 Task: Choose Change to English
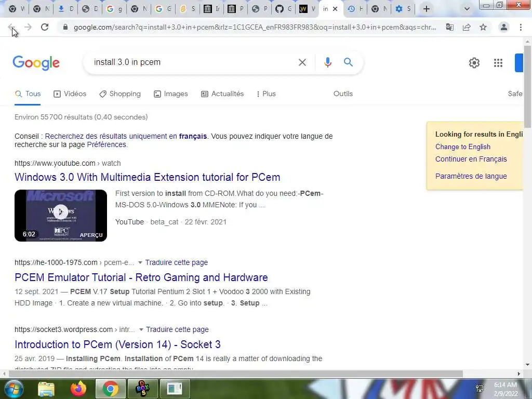[463, 147]
